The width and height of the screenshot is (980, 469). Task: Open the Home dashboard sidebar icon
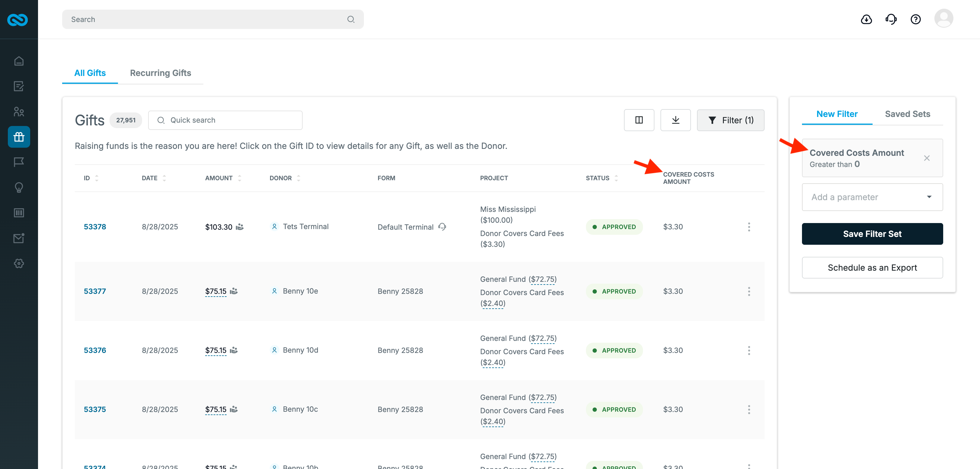pos(19,61)
